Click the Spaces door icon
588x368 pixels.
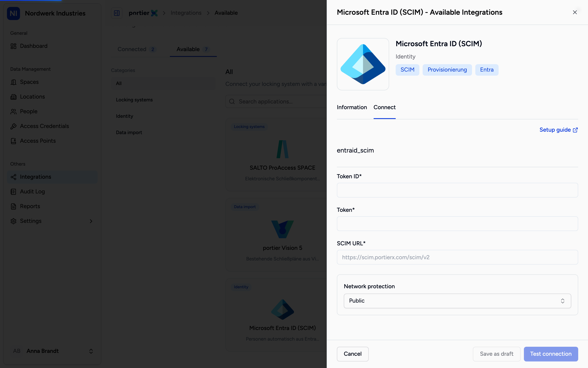click(13, 82)
